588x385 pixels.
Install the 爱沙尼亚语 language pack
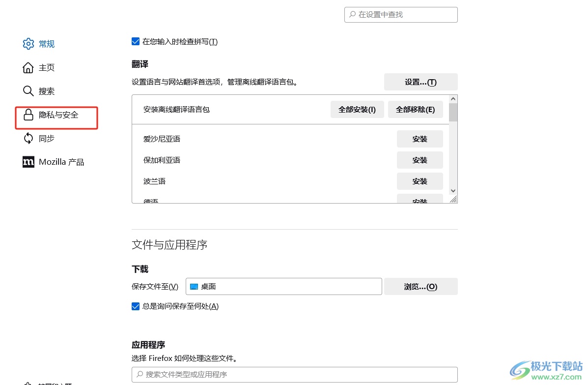coord(420,139)
